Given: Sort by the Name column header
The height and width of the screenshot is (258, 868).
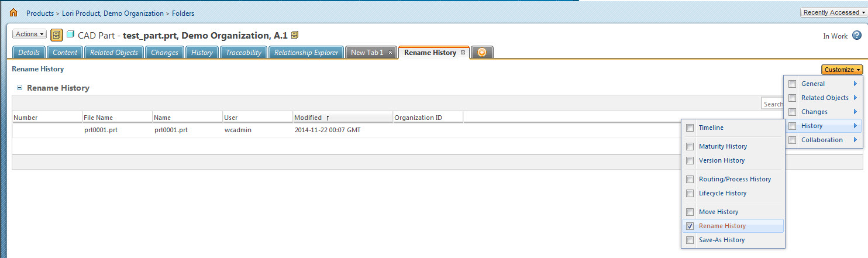Looking at the screenshot, I should (x=188, y=118).
